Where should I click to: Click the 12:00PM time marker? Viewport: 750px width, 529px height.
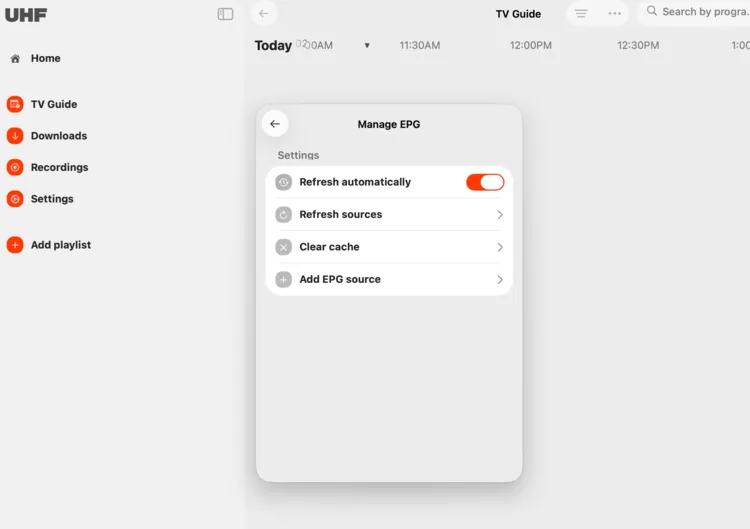(530, 45)
